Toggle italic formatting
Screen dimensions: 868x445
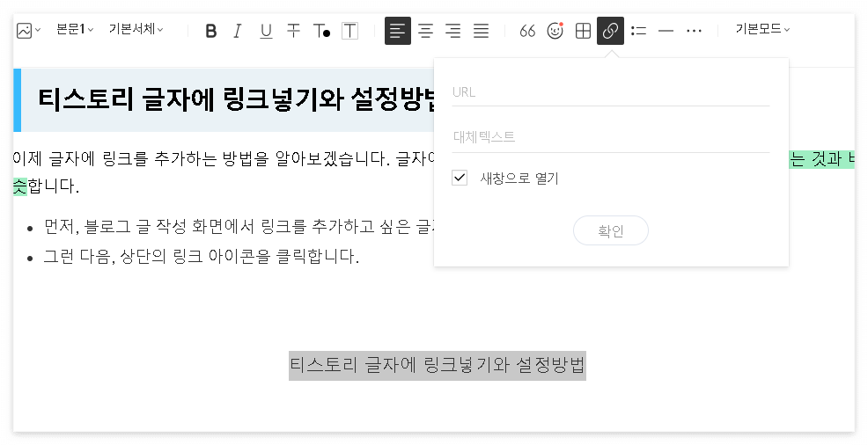click(x=238, y=31)
